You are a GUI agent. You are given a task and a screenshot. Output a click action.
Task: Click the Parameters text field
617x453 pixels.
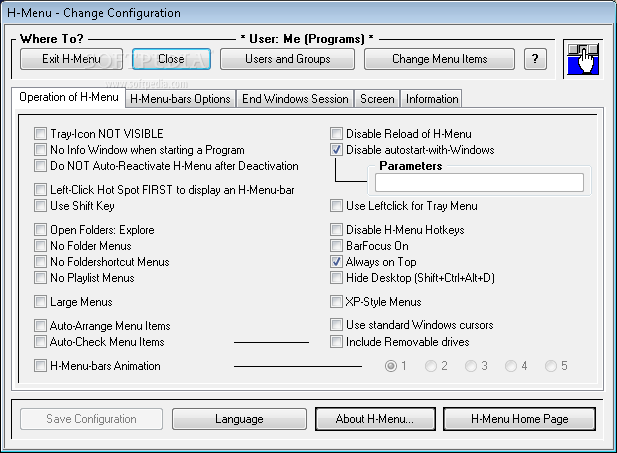click(479, 183)
